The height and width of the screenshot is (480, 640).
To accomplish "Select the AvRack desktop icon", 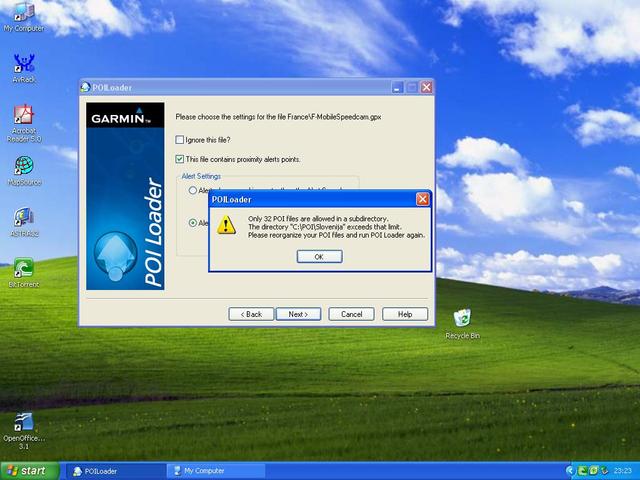I will coord(24,68).
